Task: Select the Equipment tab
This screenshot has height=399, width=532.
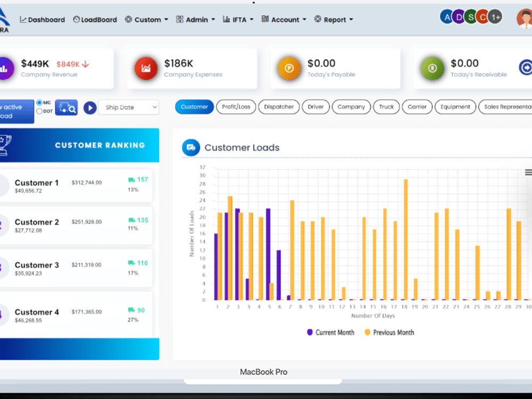Action: [x=455, y=107]
